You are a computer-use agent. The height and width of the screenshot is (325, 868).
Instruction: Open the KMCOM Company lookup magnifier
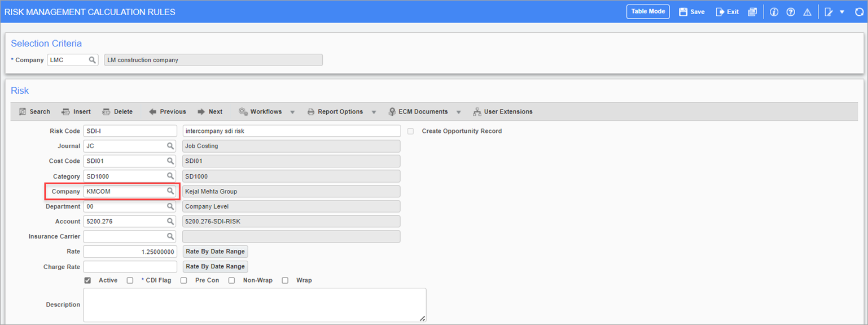pos(170,191)
